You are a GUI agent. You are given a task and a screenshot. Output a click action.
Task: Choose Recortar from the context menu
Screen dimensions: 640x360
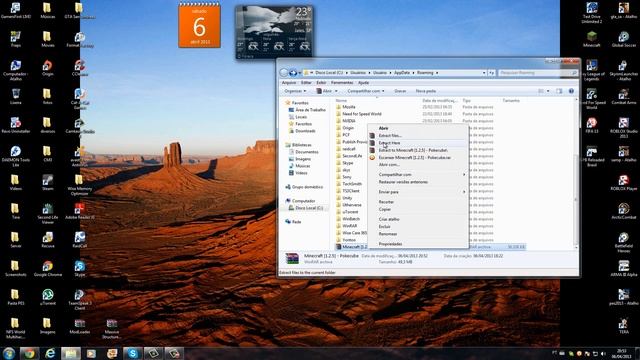click(x=386, y=202)
